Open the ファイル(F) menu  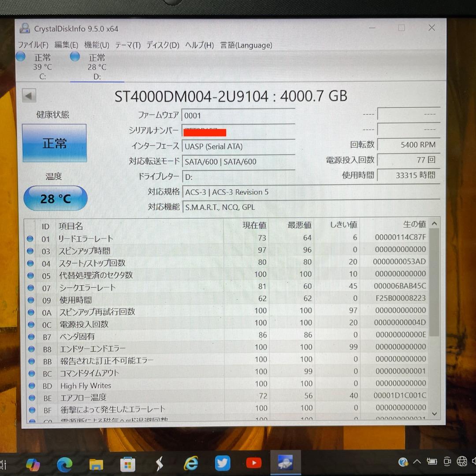(33, 45)
